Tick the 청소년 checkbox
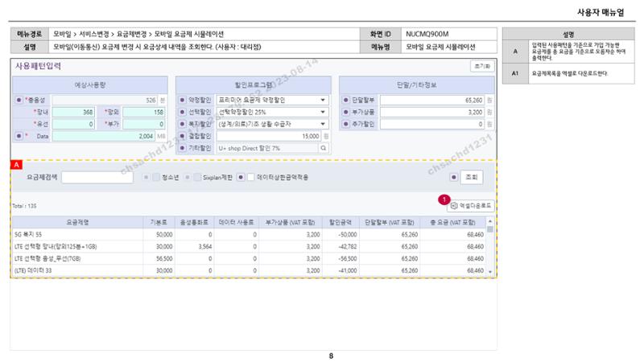This screenshot has width=644, height=362. 156,177
